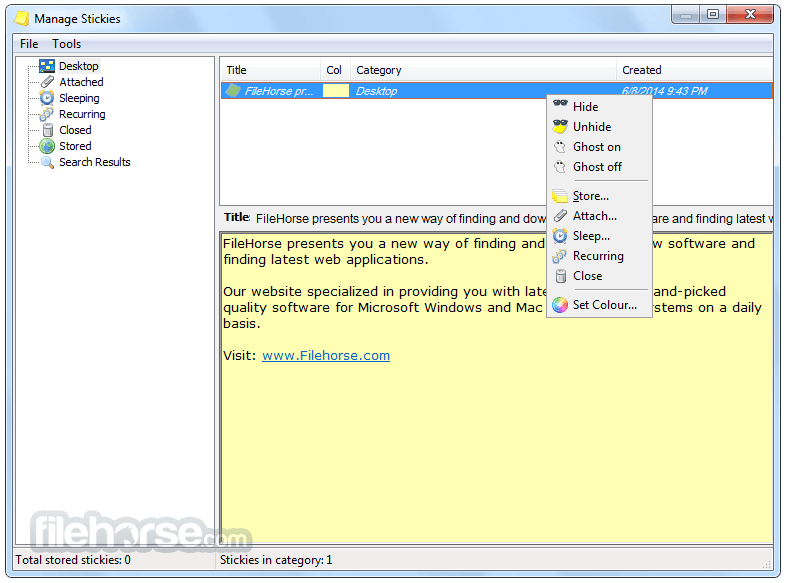Click the Close trash icon in menu

click(x=561, y=276)
